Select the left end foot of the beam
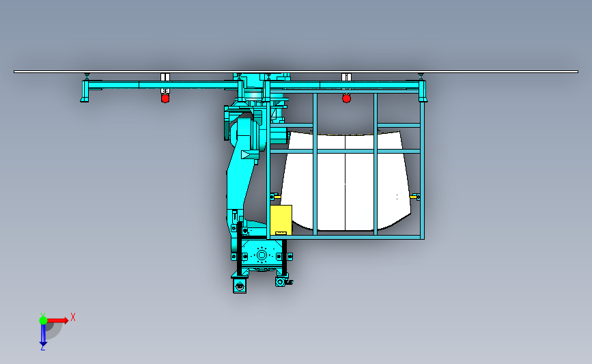 85,91
